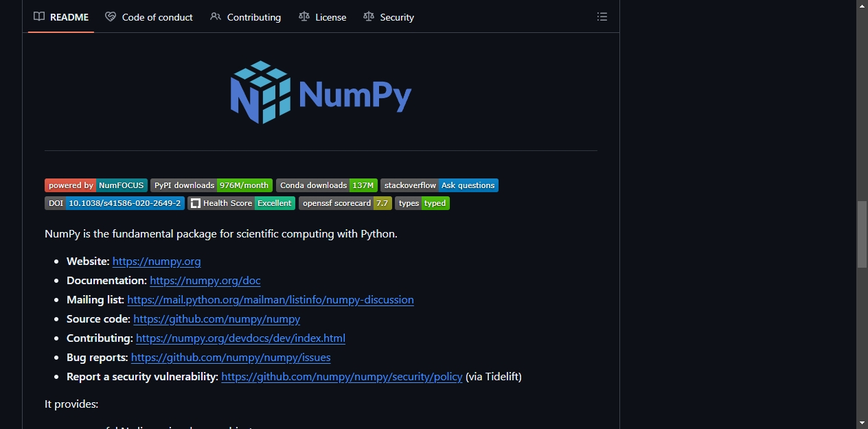This screenshot has height=429, width=868.
Task: Open the github.com/numpy/numpy source code link
Action: click(217, 319)
